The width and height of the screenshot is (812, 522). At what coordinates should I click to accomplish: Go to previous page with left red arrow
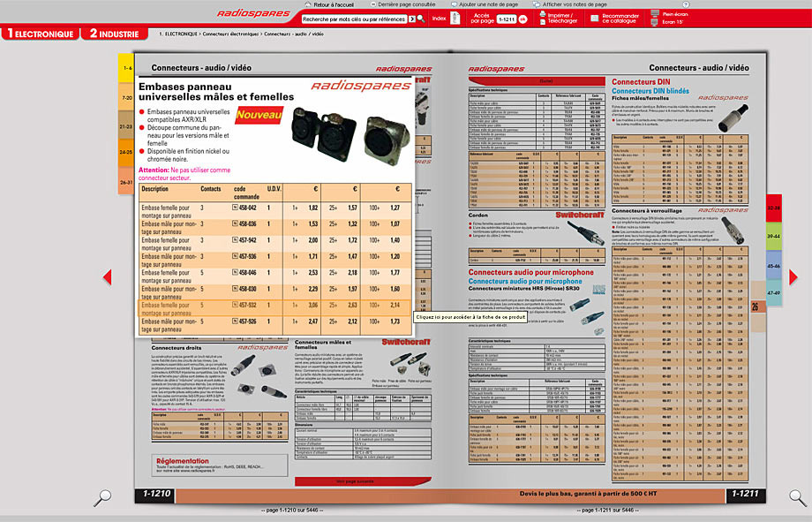[107, 276]
